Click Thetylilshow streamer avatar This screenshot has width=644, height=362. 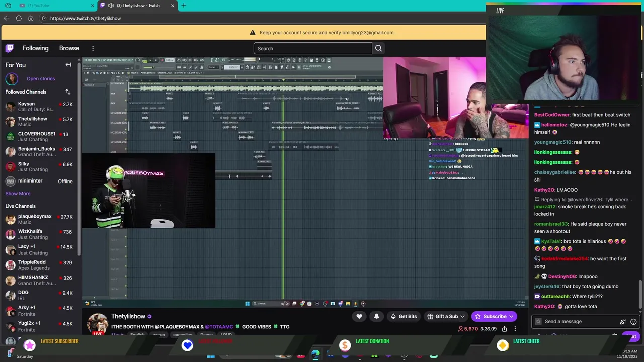pos(98,324)
